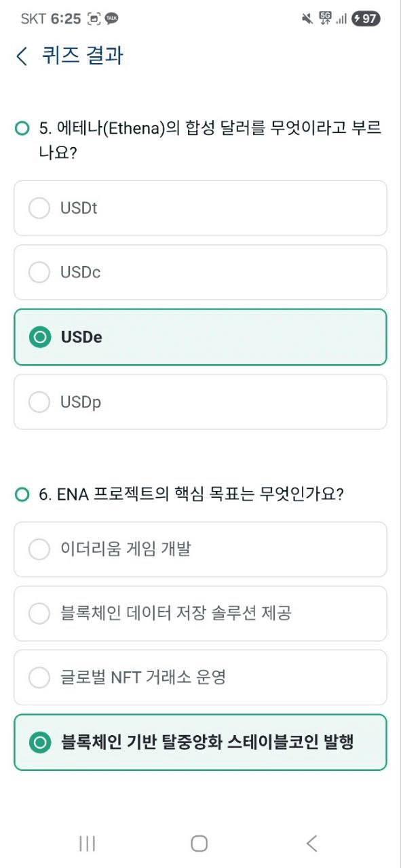Click the 퀴즈 결과 page title
Viewport: 401px width, 868px height.
[83, 56]
